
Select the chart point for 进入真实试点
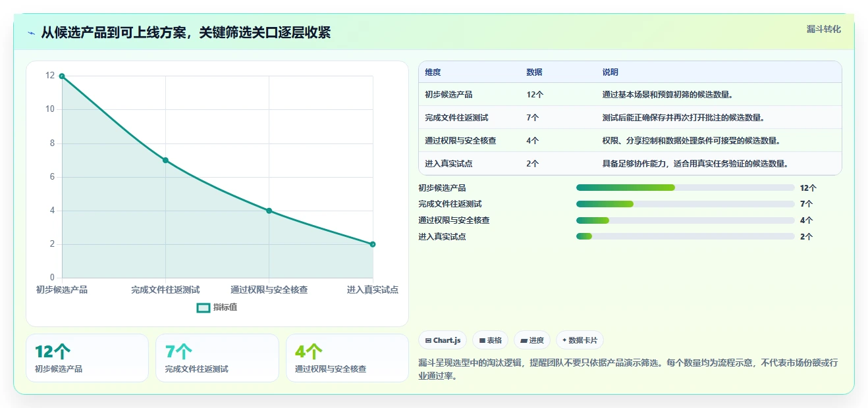coord(373,244)
